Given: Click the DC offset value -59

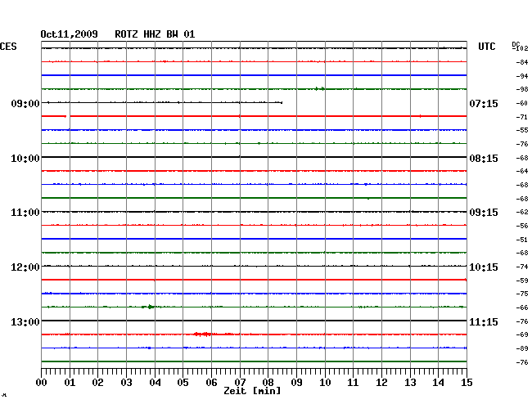Looking at the screenshot, I should coord(522,281).
